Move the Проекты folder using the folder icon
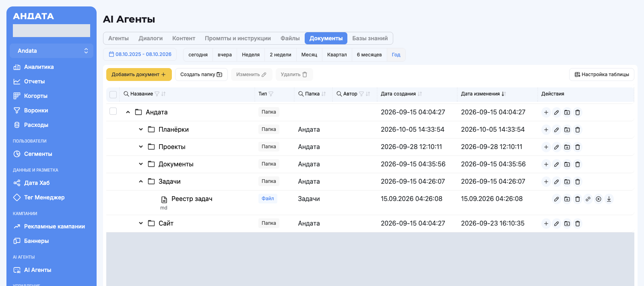This screenshot has height=286, width=644. pyautogui.click(x=567, y=147)
